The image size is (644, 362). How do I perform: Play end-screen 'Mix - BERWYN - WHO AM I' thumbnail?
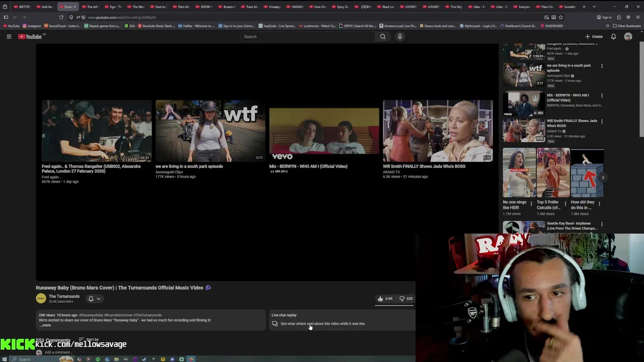click(324, 131)
